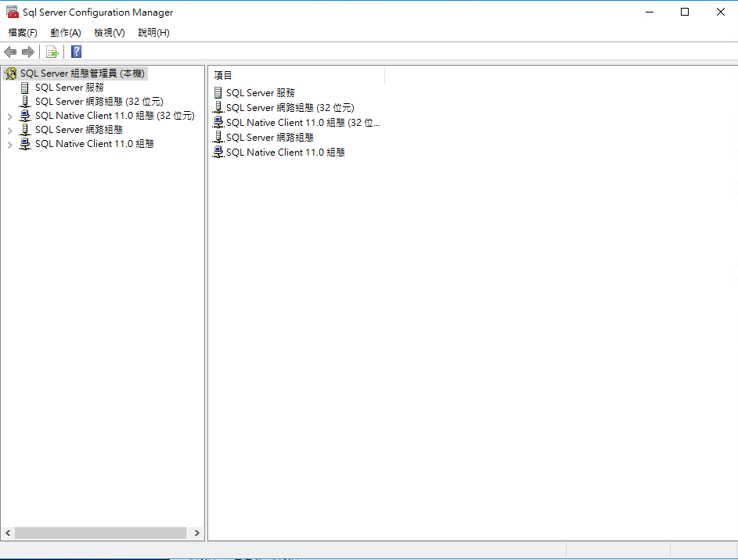
Task: Select SQL Server 網路組態 in the tree
Action: 79,130
